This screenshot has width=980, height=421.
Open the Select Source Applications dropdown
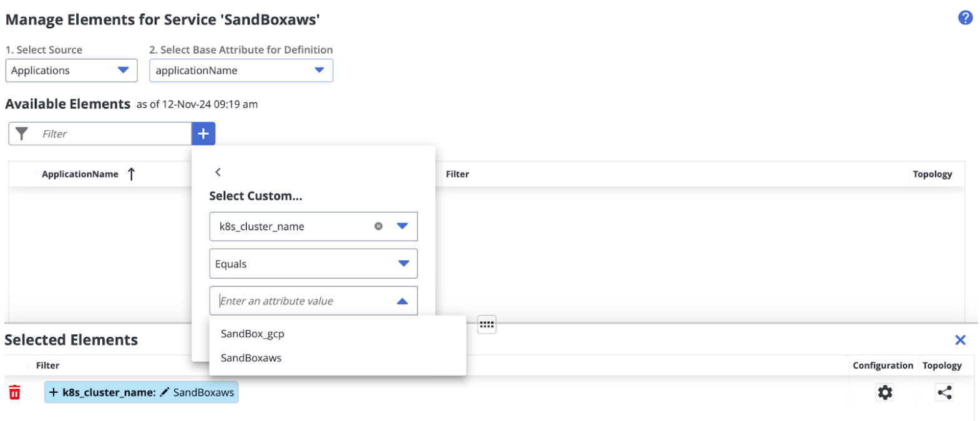pyautogui.click(x=71, y=70)
